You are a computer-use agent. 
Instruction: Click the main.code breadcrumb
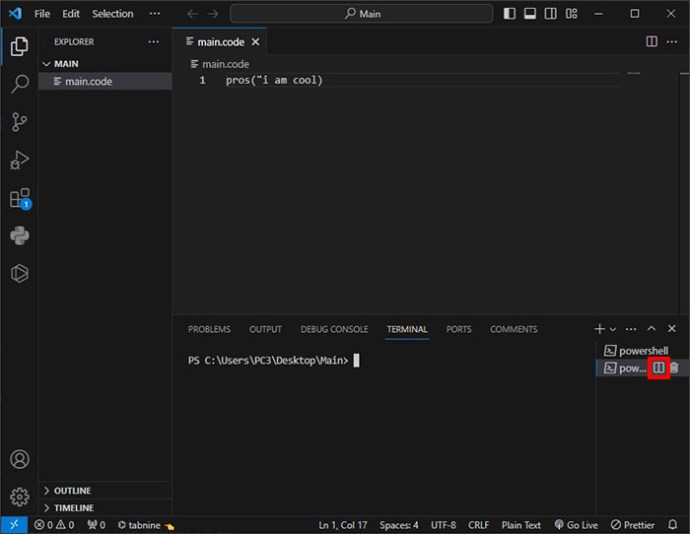coord(220,64)
